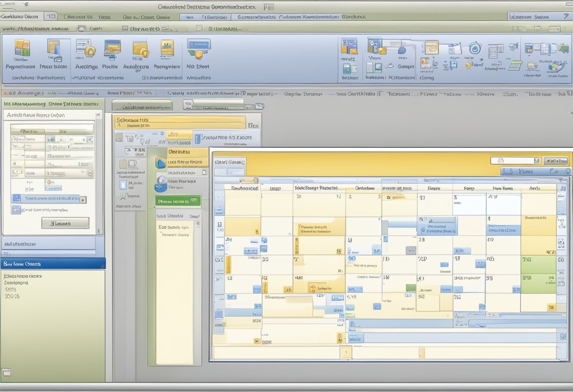Click the blue shield icon in the middle panel
573x392 pixels.
(x=161, y=163)
